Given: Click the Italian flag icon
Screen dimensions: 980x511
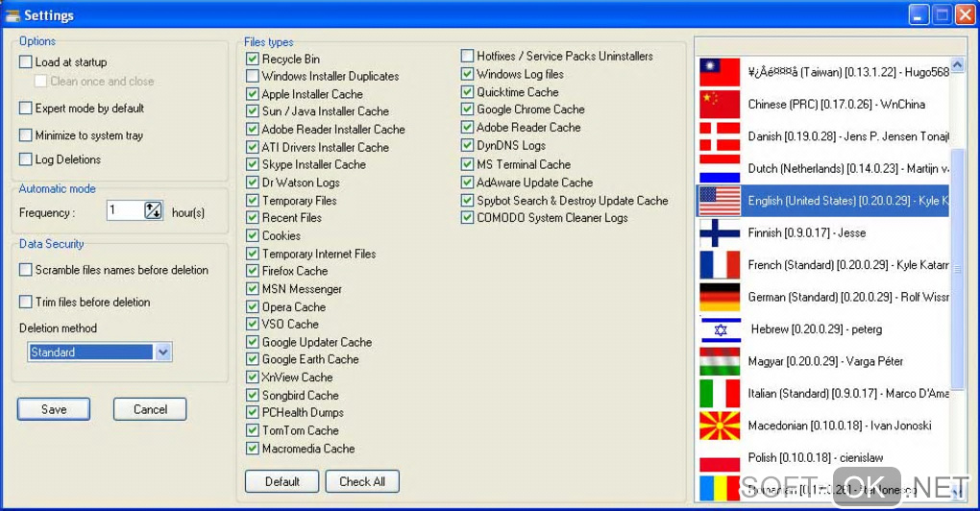Looking at the screenshot, I should coord(720,394).
